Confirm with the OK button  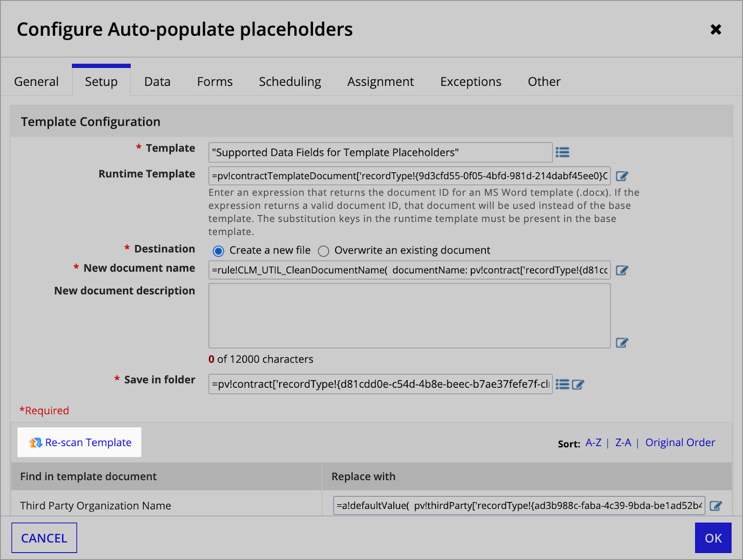(713, 538)
